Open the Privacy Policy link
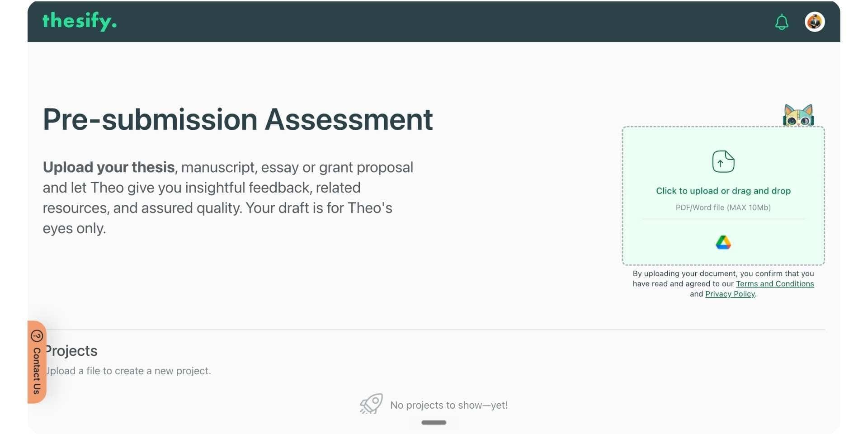Image resolution: width=868 pixels, height=434 pixels. pos(730,294)
